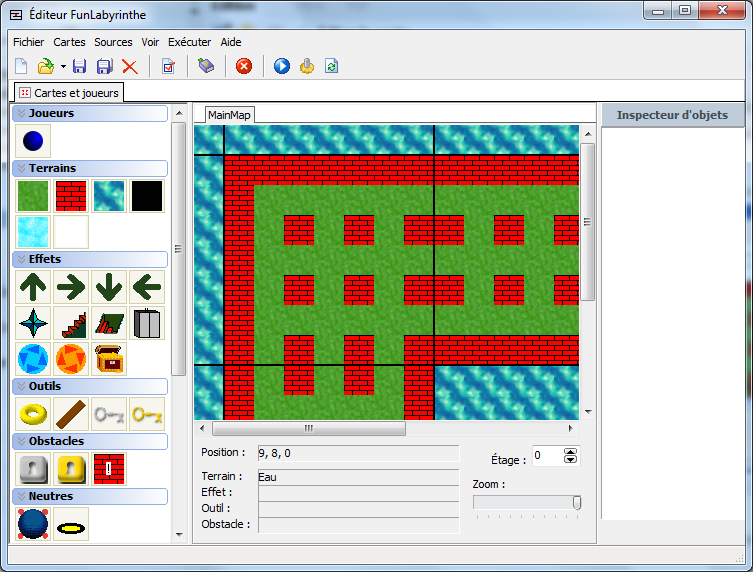Choose the blank white terrain tile

(71, 232)
